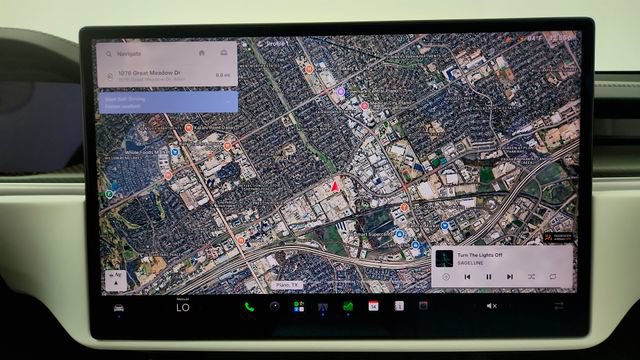Tap the purple map pin
The width and height of the screenshot is (640, 360).
(x=340, y=92)
